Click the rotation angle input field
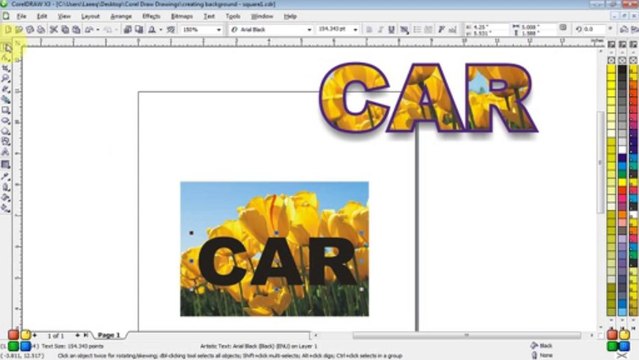 tap(595, 29)
